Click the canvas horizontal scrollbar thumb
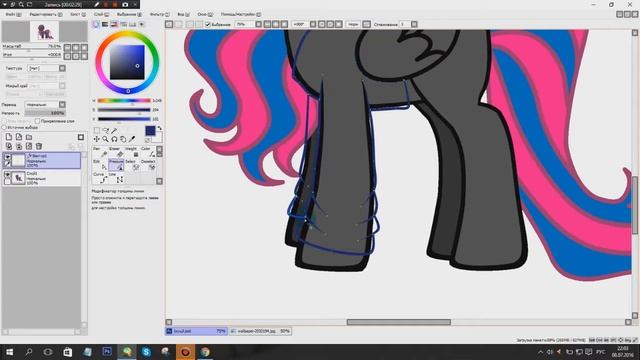 (x=399, y=322)
